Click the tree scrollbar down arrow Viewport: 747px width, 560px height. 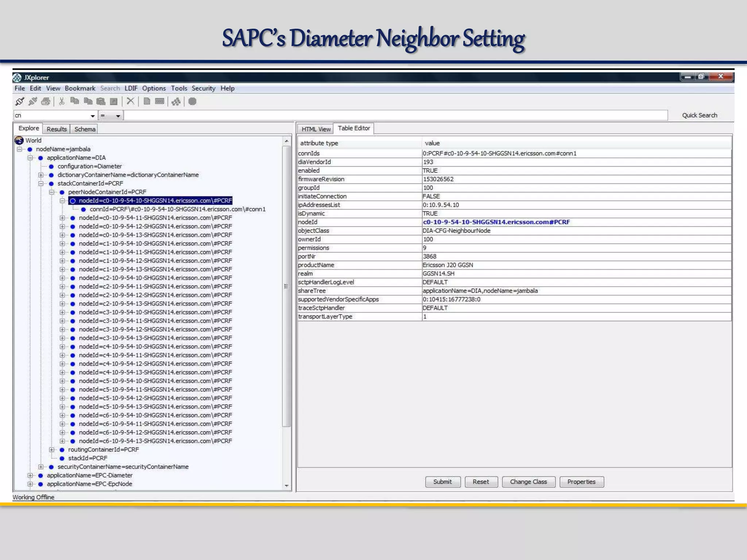(287, 486)
